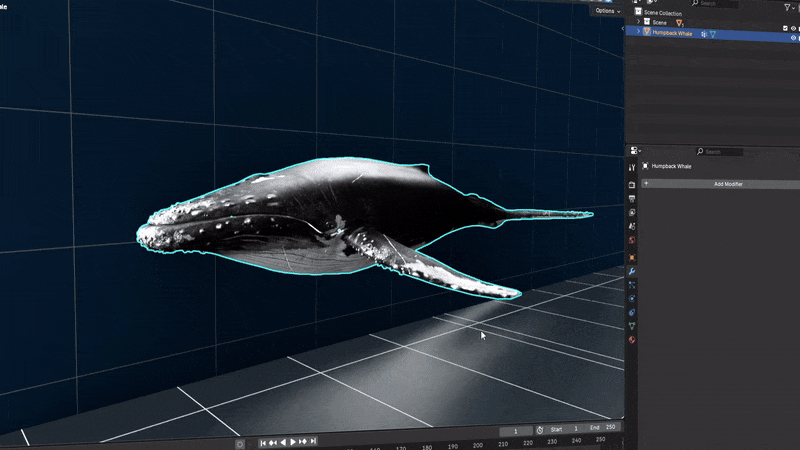The width and height of the screenshot is (800, 450).
Task: Expand the Scene collection row
Action: (638, 21)
